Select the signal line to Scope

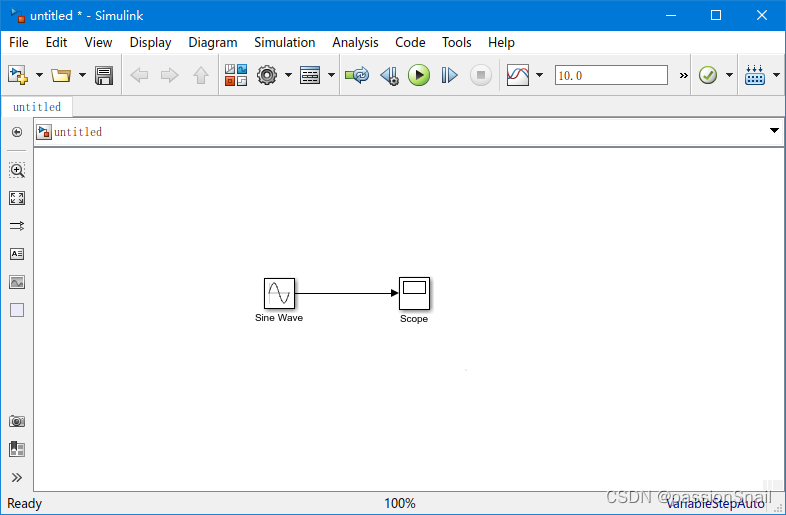[x=346, y=293]
